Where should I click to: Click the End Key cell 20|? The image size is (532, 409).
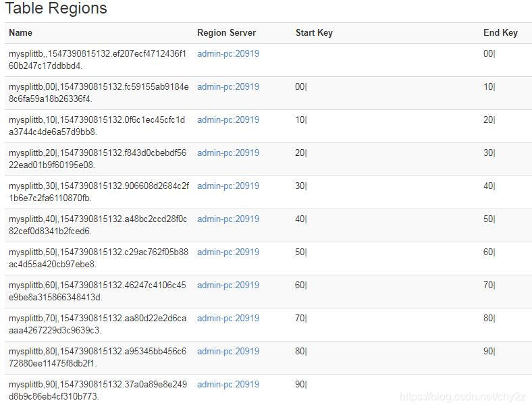tap(489, 119)
